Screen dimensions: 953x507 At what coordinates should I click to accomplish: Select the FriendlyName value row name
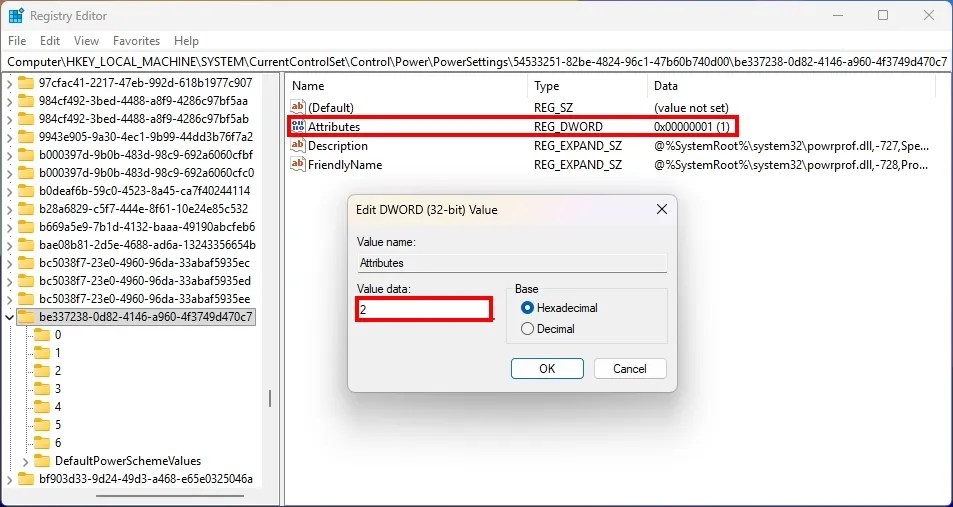click(345, 165)
